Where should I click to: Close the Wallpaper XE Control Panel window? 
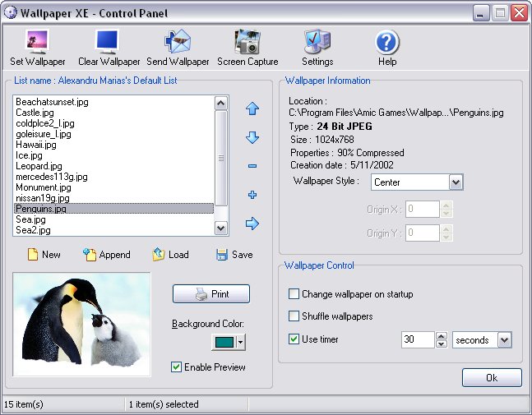[x=520, y=13]
